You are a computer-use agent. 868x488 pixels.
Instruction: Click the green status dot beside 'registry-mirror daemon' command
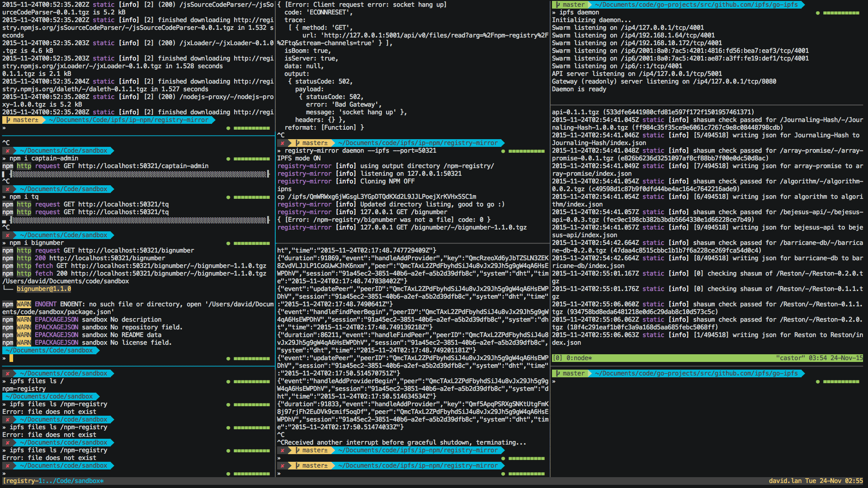click(503, 151)
